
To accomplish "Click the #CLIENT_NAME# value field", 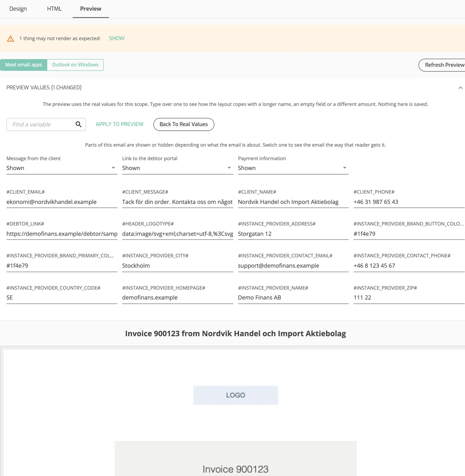I will click(293, 202).
